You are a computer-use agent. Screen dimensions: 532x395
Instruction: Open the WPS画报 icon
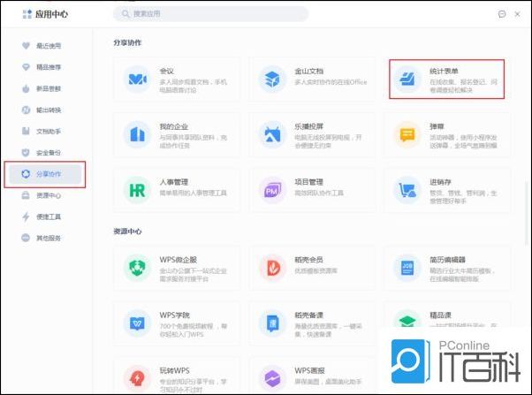[x=272, y=378]
